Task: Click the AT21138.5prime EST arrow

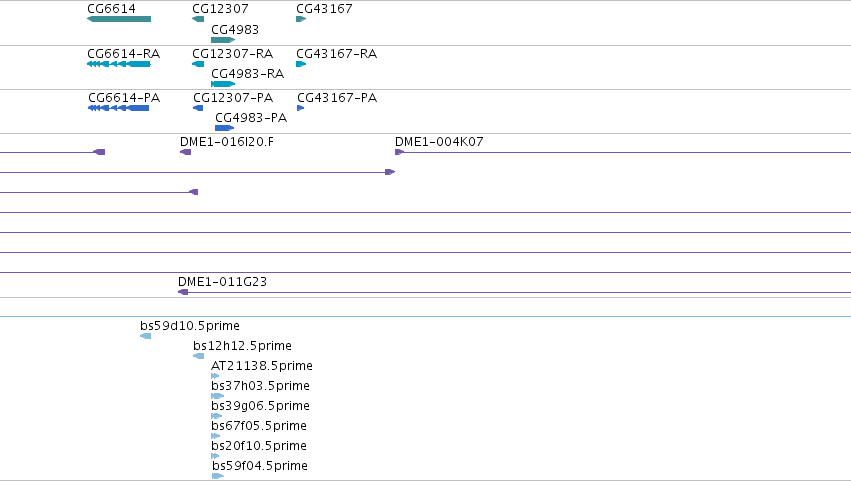Action: pyautogui.click(x=215, y=376)
